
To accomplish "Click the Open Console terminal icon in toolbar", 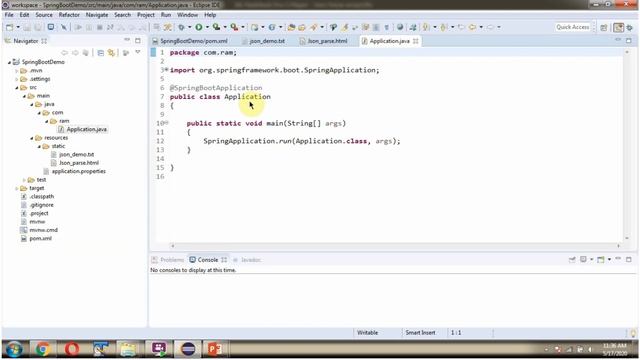I will point(51,27).
